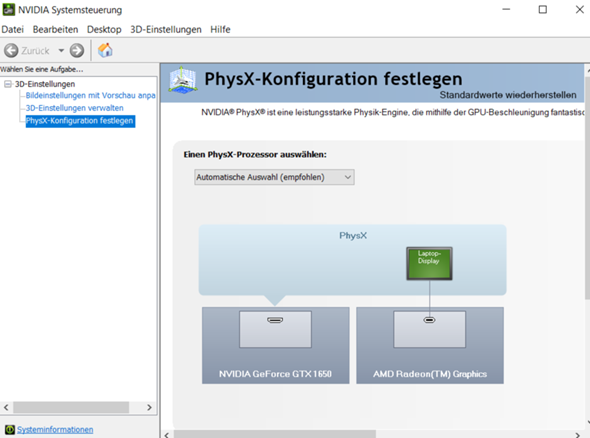Click the Einen PhysX-Prozessor auswählen label

click(x=255, y=155)
